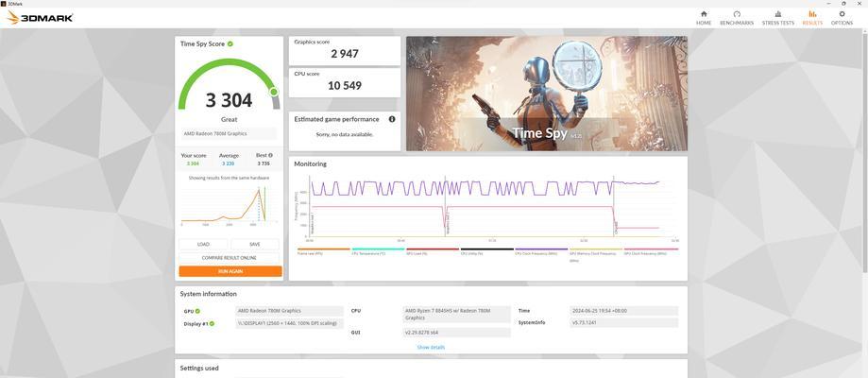Screen dimensions: 868x378
Task: Click the Monitoring frequency graph
Action: [x=487, y=210]
